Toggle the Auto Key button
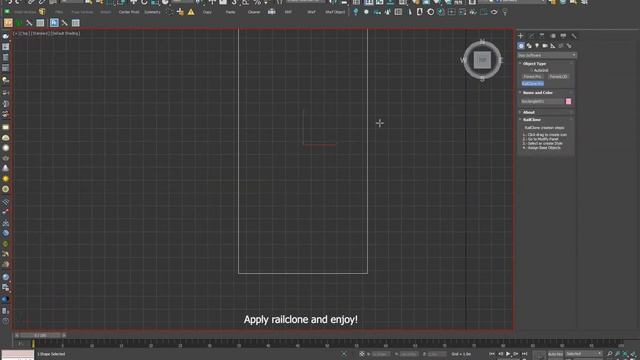 [555, 354]
